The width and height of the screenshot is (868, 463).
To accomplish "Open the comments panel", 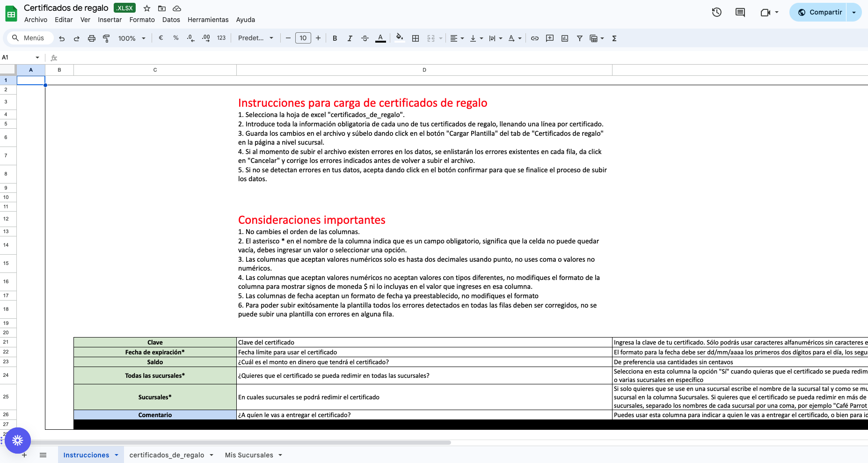I will tap(740, 12).
